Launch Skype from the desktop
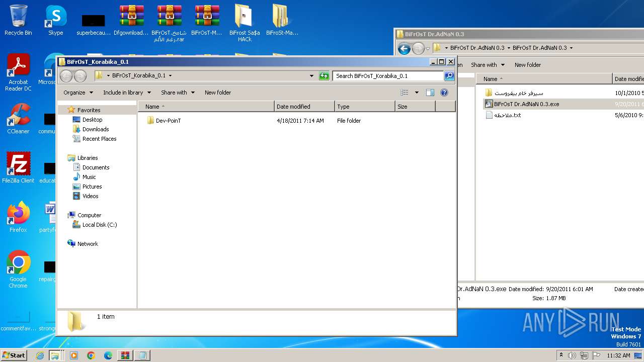Screen dimensions: 644x362 tap(55, 20)
